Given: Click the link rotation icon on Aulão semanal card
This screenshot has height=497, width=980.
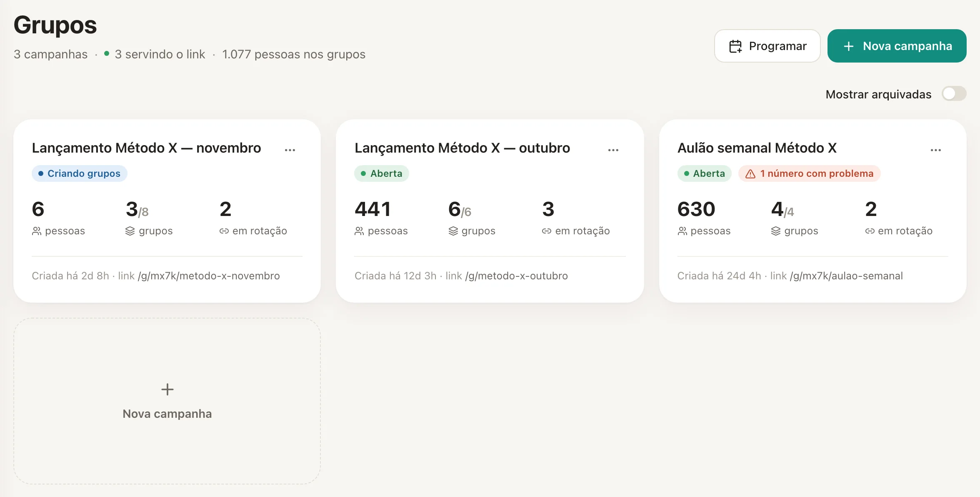Looking at the screenshot, I should pos(870,231).
